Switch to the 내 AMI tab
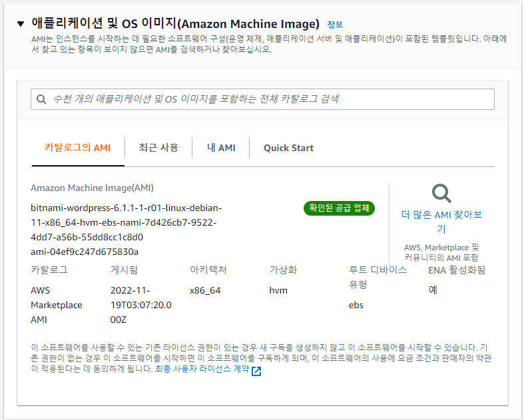The height and width of the screenshot is (420, 524). click(221, 148)
